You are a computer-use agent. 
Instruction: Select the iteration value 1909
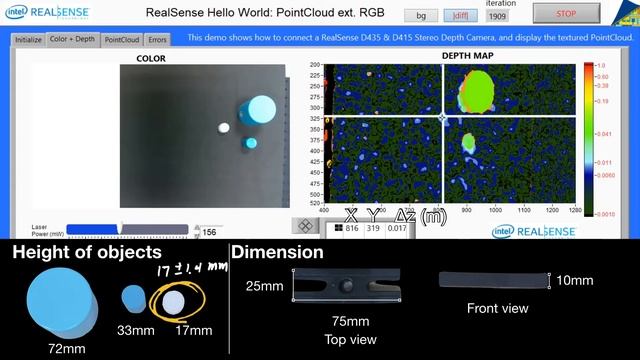pyautogui.click(x=497, y=16)
